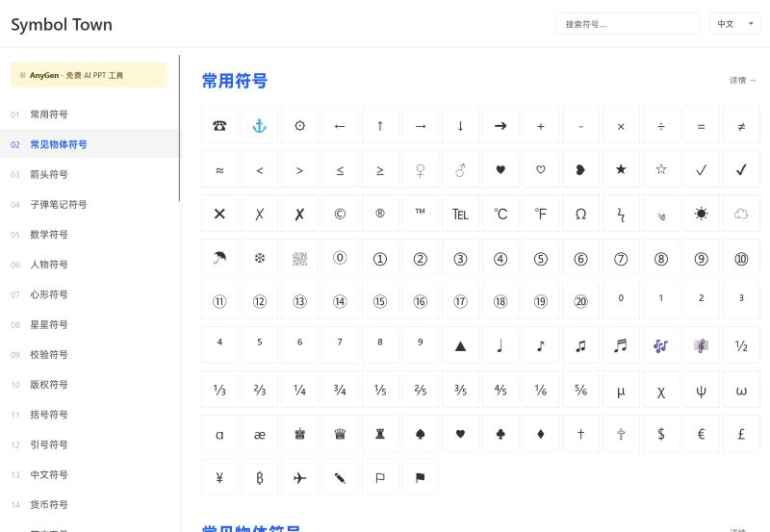
Task: Copy the copyright symbol
Action: (x=340, y=214)
